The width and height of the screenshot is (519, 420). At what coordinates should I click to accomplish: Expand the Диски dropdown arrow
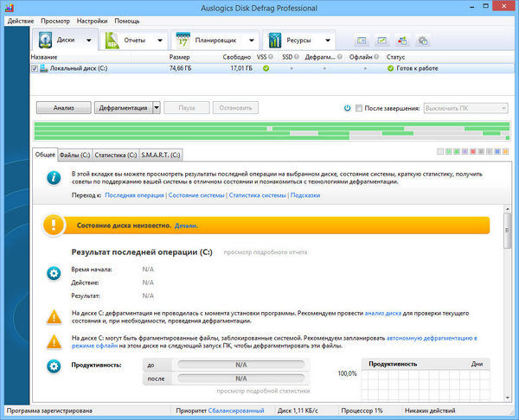89,41
